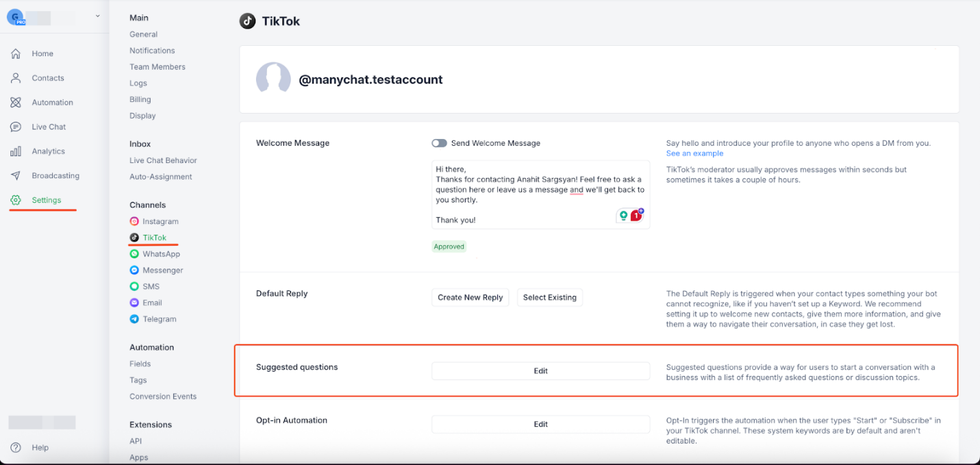Open the Telegram channel settings
The image size is (980, 465).
pos(158,318)
